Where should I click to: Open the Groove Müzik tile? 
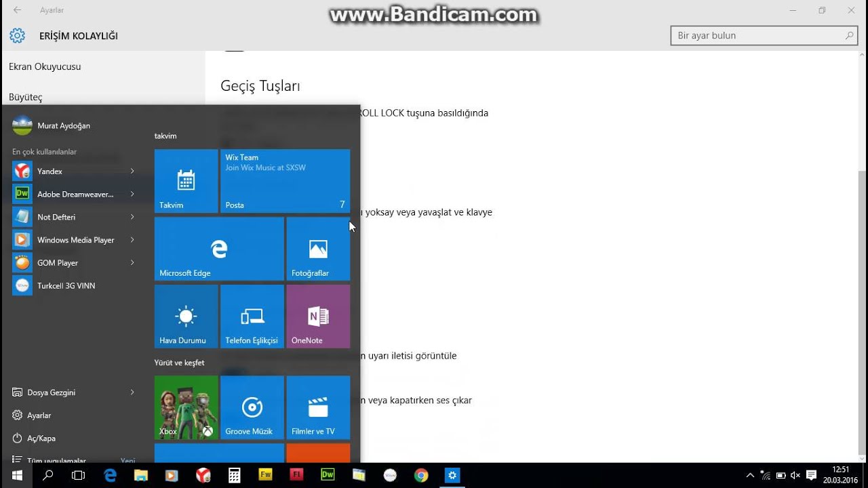pos(252,407)
